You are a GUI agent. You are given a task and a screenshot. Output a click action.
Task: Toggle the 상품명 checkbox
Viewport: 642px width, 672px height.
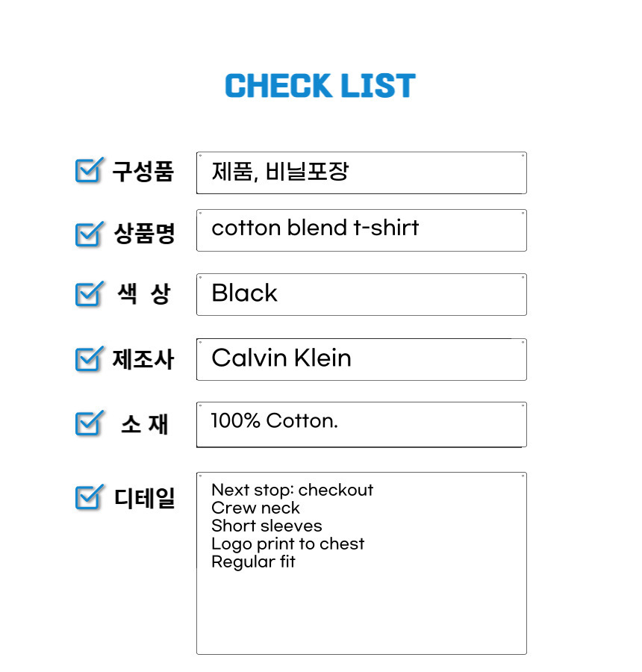pyautogui.click(x=89, y=234)
